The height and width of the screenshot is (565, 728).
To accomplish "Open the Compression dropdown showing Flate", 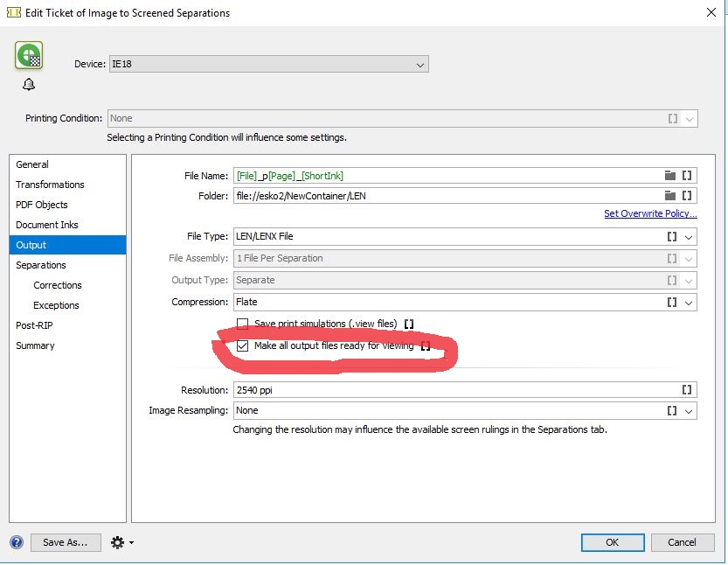I will [689, 303].
